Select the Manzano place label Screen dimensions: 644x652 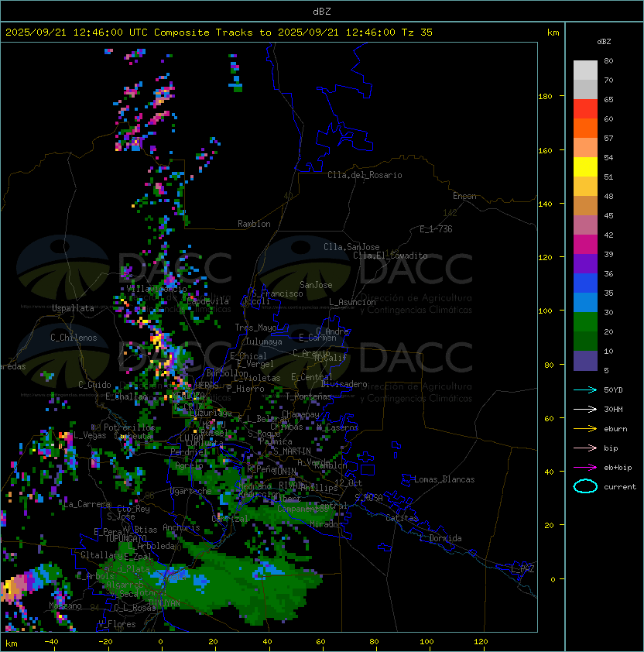click(65, 606)
